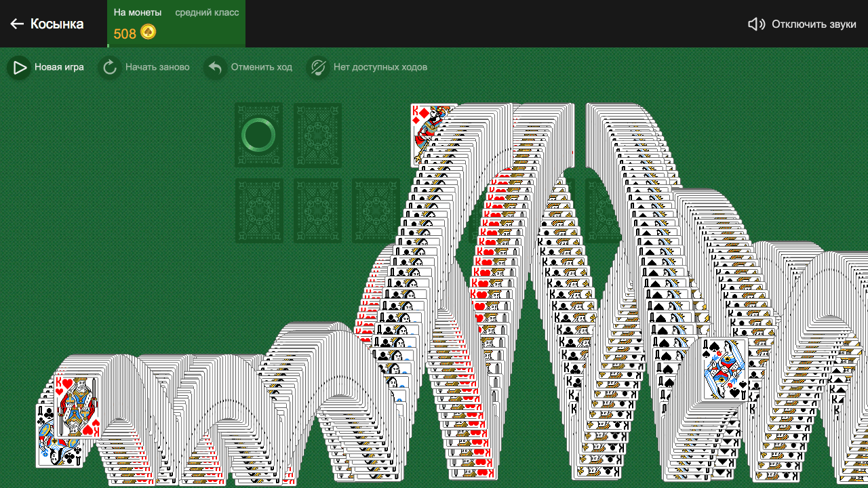868x488 pixels.
Task: Click a face-down card back in the stock pile
Action: [x=317, y=134]
